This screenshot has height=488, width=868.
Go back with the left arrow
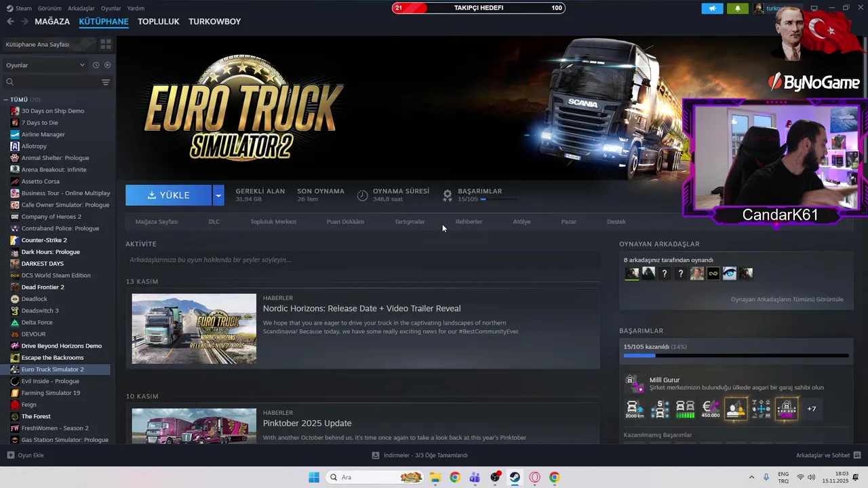[x=10, y=22]
